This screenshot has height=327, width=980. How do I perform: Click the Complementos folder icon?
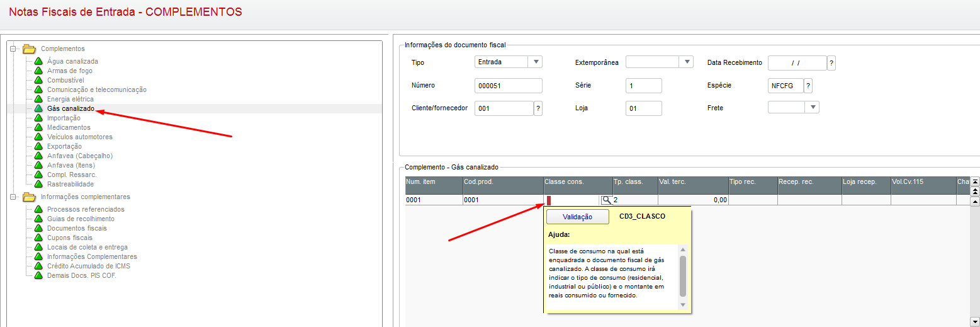point(29,49)
